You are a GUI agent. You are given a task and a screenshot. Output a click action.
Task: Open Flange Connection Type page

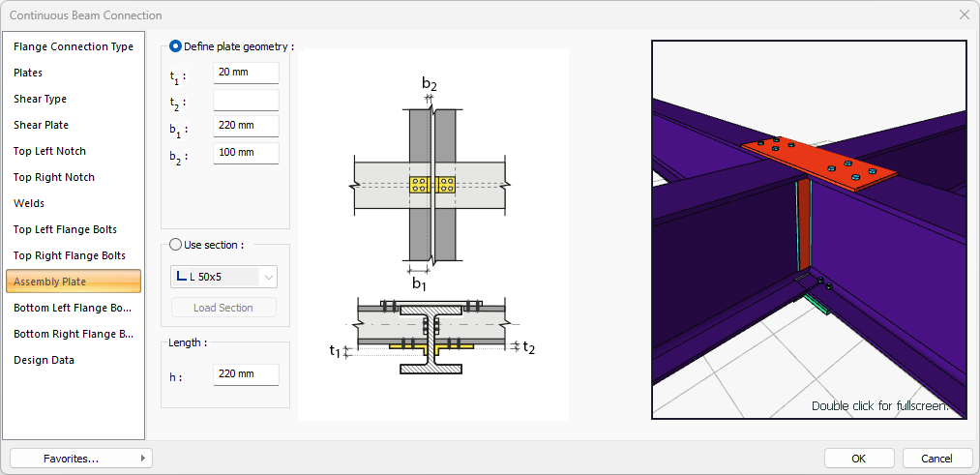74,46
